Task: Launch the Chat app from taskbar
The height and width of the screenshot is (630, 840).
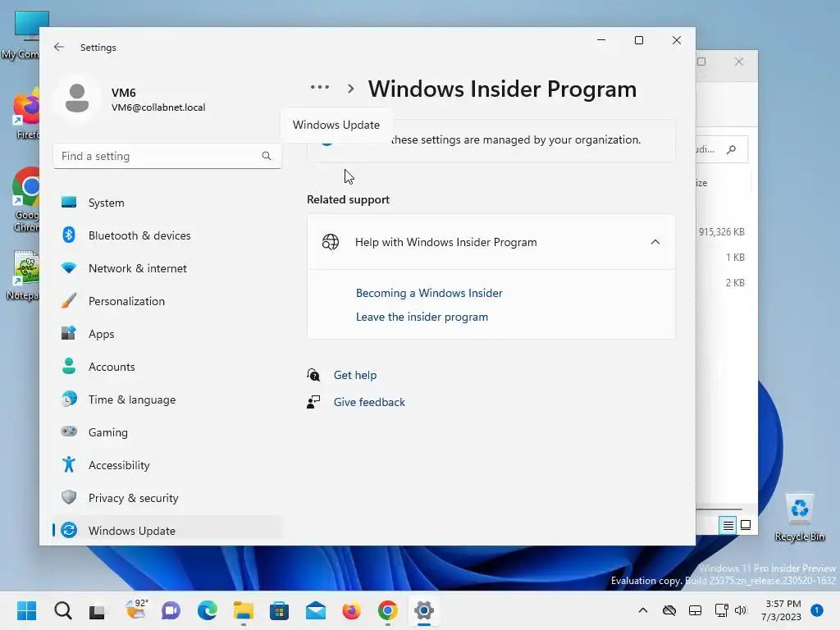Action: (171, 610)
